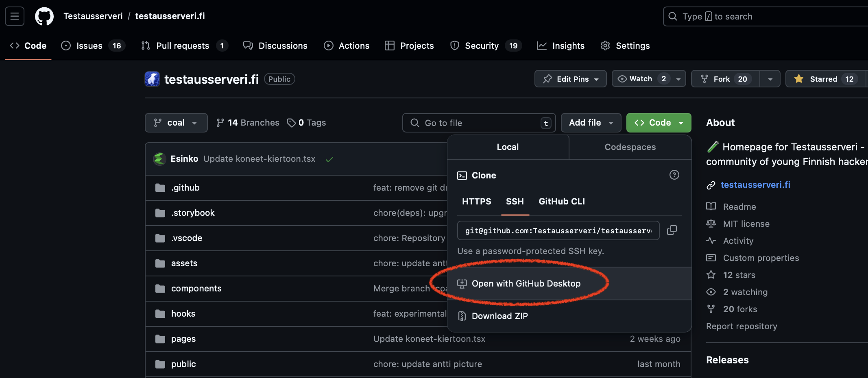
Task: Open the .github folder
Action: coord(185,188)
